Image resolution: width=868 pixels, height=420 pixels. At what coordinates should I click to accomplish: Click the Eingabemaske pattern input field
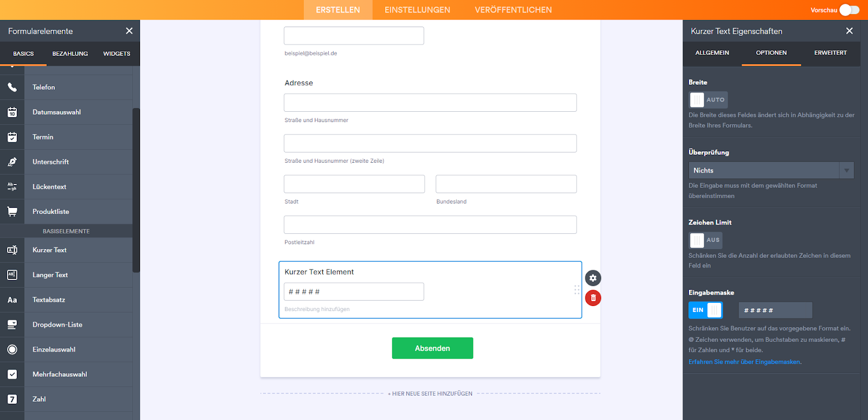[x=775, y=310]
